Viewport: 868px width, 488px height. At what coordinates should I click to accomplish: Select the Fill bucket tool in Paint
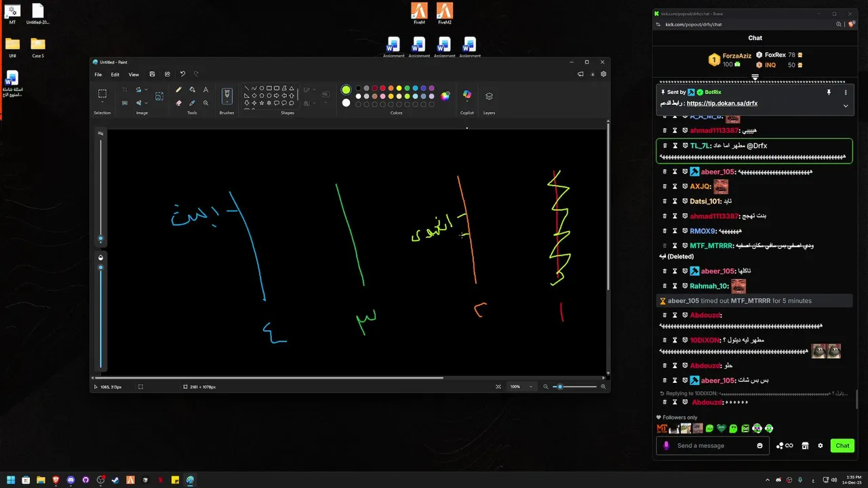click(192, 89)
